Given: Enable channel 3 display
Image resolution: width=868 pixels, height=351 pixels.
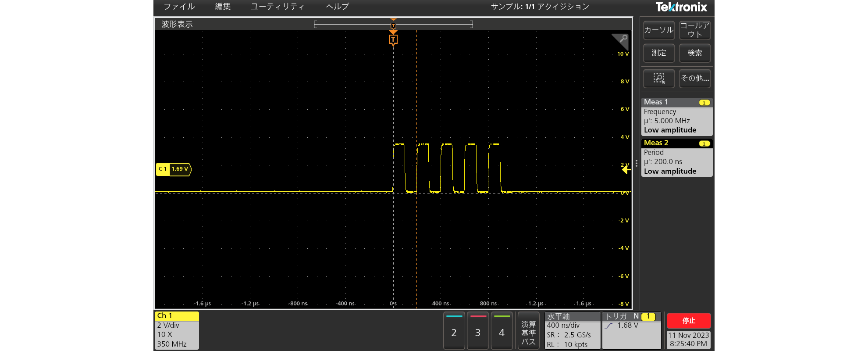Looking at the screenshot, I should point(478,332).
